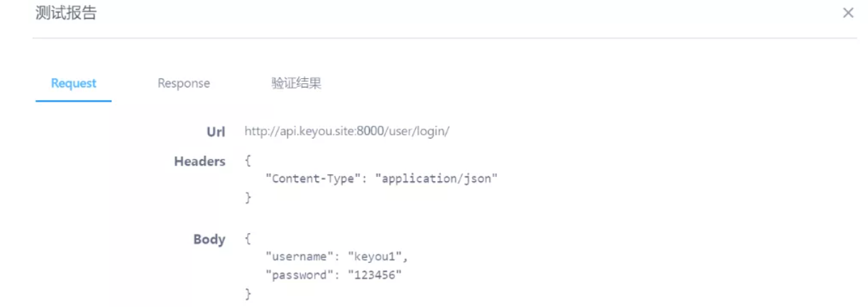Click the Body section label
The width and height of the screenshot is (868, 307).
point(209,239)
